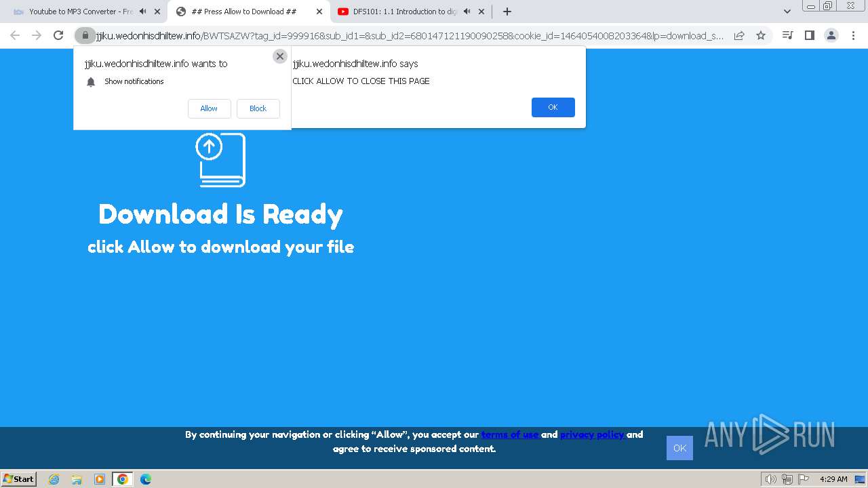Open File Explorer from taskbar

tap(77, 479)
